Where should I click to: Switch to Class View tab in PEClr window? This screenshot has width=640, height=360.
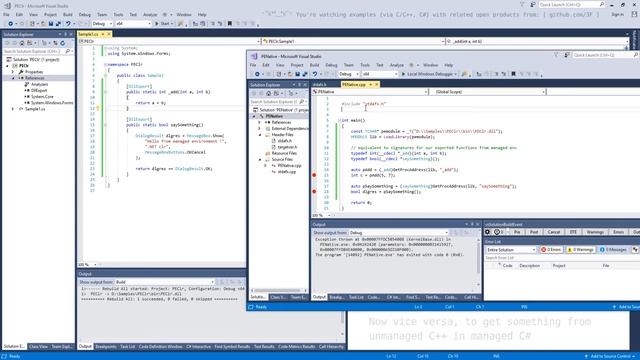pos(38,347)
